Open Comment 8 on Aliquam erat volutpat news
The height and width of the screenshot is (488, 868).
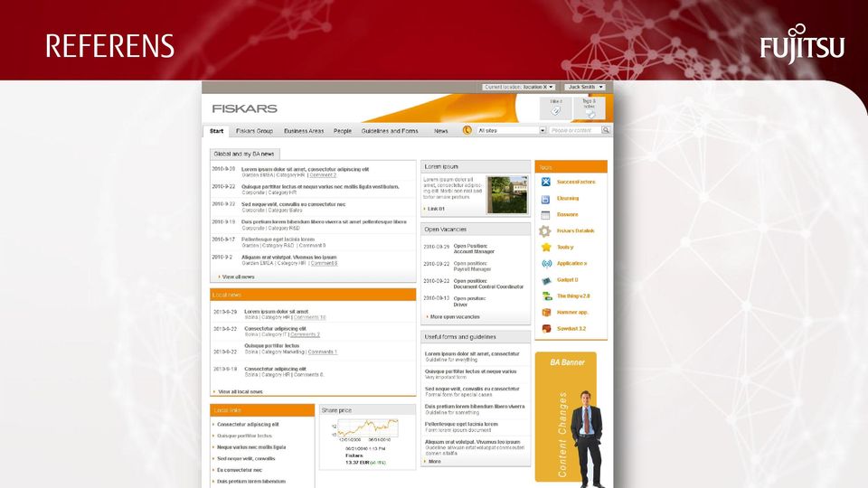[324, 263]
